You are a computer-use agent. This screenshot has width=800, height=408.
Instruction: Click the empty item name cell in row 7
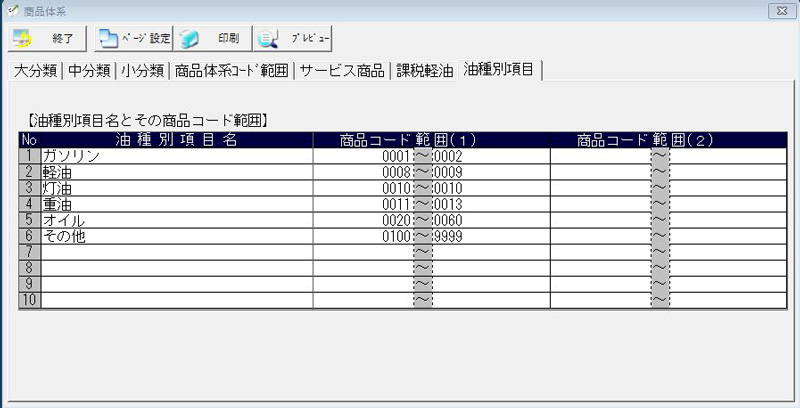(176, 252)
